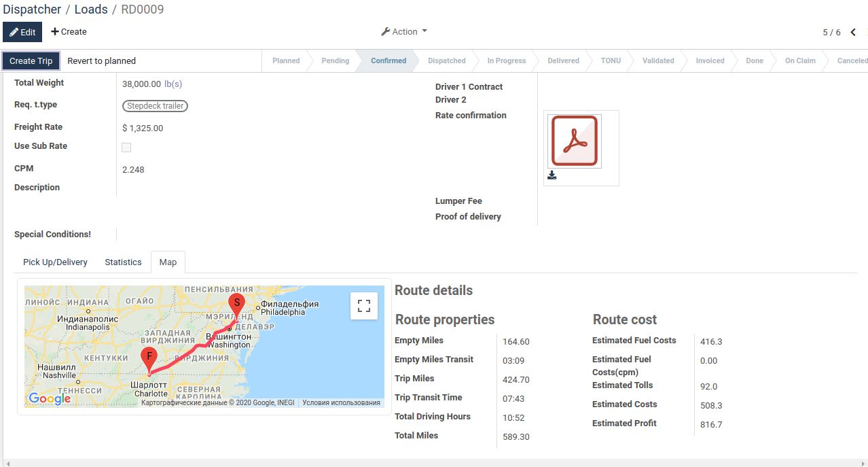Open the PDF attachment thumbnail

tap(574, 141)
